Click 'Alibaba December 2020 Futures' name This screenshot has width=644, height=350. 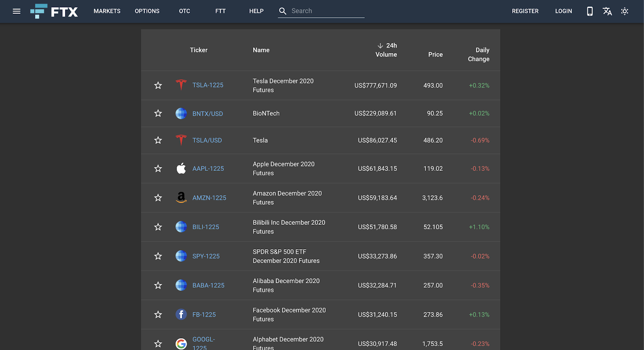[x=286, y=285]
